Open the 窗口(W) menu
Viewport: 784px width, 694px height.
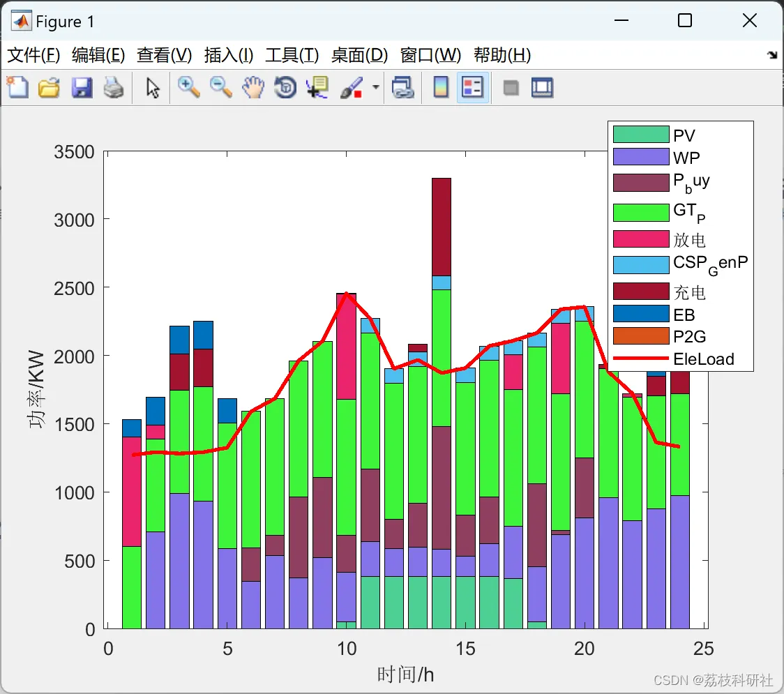click(x=430, y=55)
